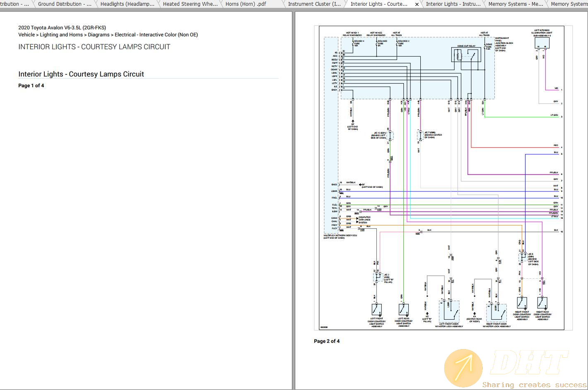The image size is (588, 390).
Task: Click the left front door motor lock assembly symbol
Action: pos(449,311)
